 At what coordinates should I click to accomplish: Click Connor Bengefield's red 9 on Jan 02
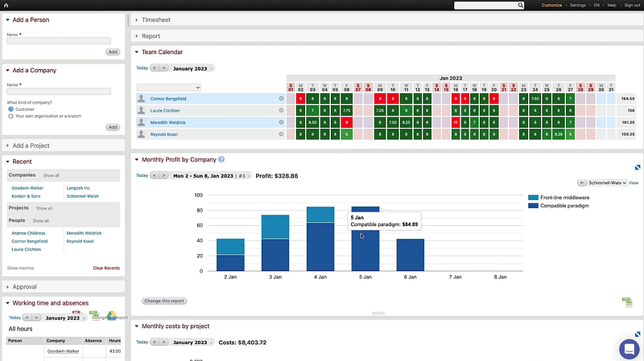(300, 98)
